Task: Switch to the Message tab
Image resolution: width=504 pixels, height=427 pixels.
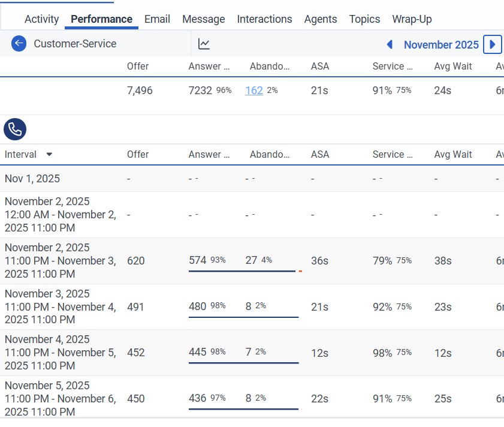Action: point(203,19)
